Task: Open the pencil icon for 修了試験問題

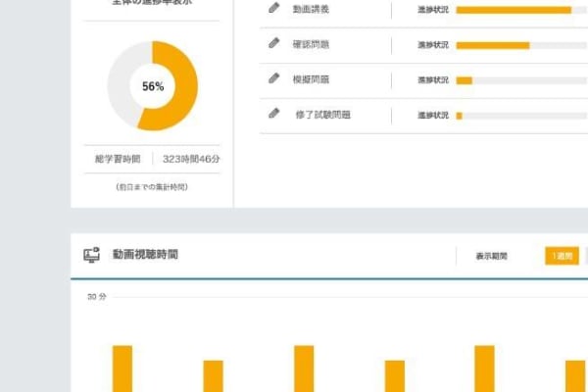Action: click(x=274, y=115)
